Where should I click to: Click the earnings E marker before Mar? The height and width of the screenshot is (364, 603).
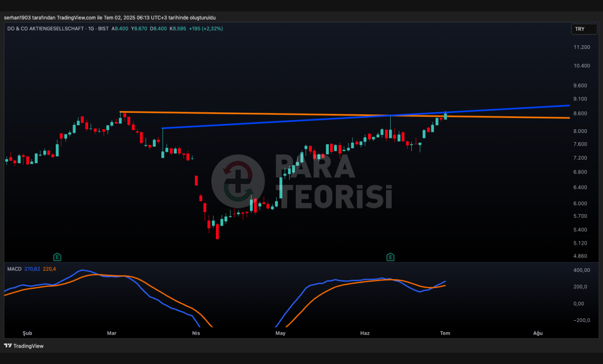[x=57, y=257]
